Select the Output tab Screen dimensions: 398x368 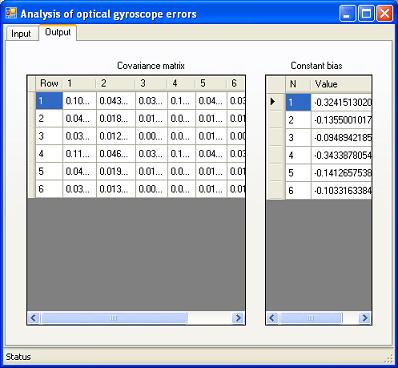(58, 32)
